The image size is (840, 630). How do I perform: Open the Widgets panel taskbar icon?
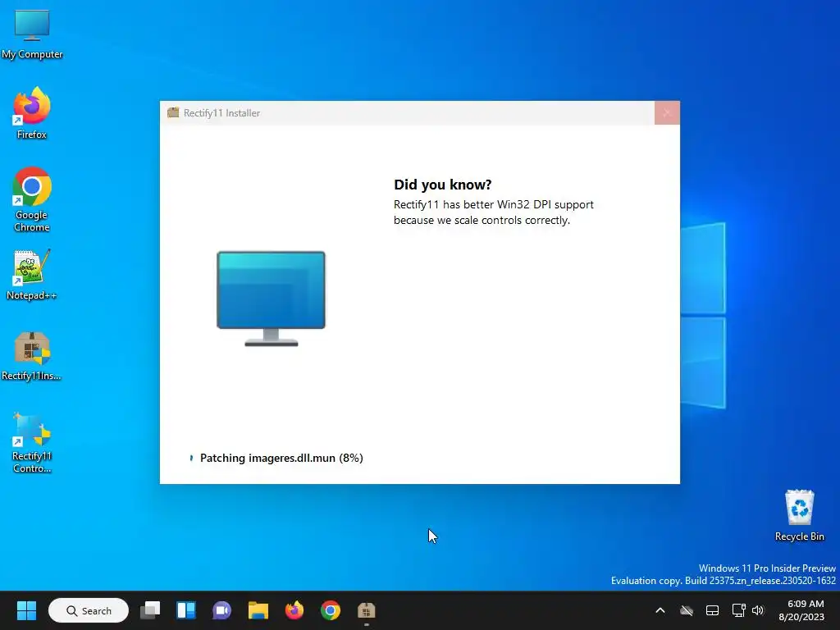point(186,610)
